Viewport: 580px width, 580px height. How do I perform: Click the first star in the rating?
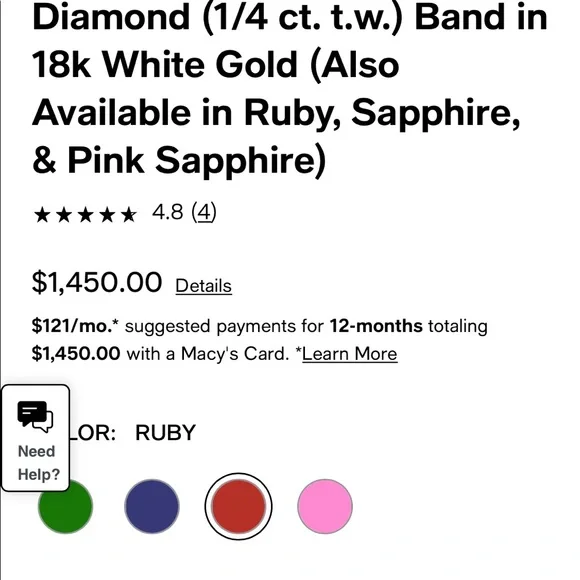[x=42, y=215]
